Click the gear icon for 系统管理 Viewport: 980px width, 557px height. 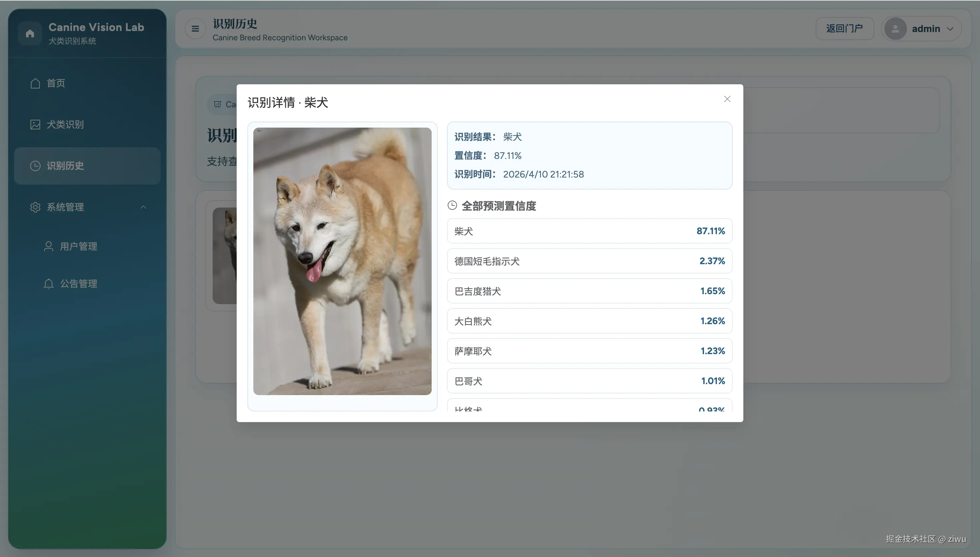pos(35,207)
